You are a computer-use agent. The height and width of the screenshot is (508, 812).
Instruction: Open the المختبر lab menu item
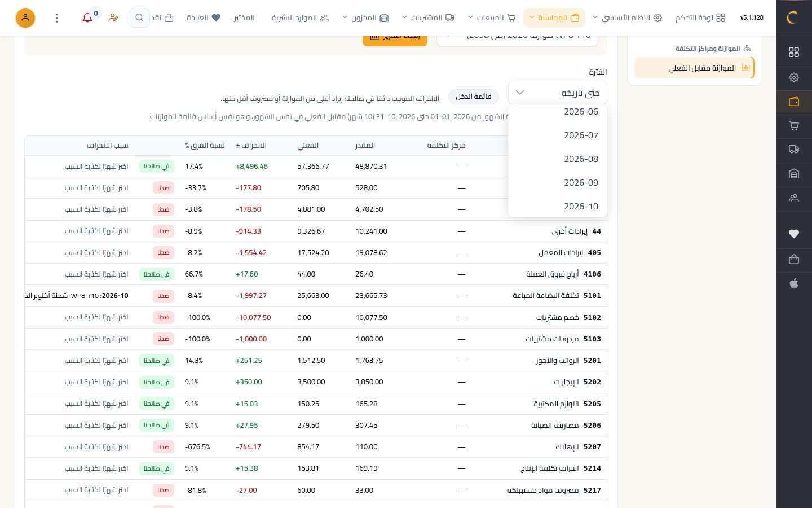click(x=244, y=18)
